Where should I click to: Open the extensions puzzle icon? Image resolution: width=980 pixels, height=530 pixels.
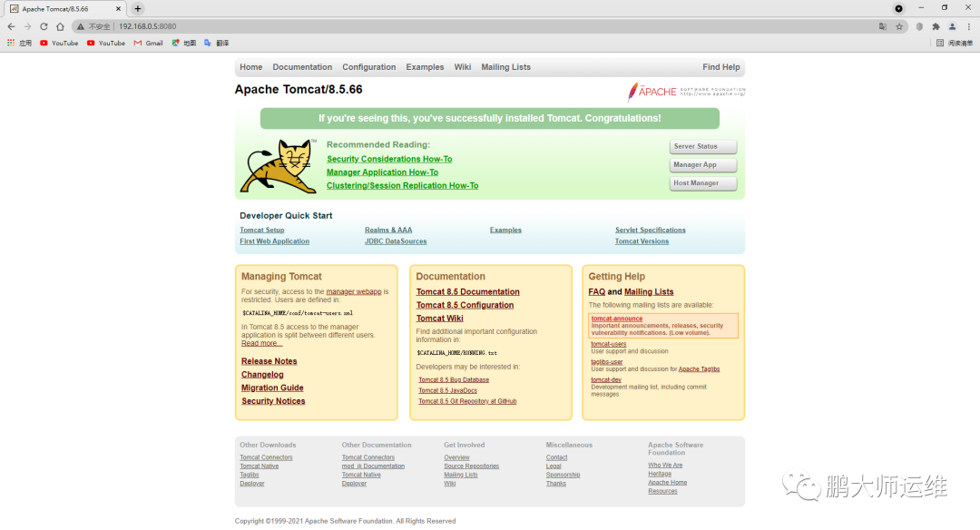pyautogui.click(x=936, y=26)
